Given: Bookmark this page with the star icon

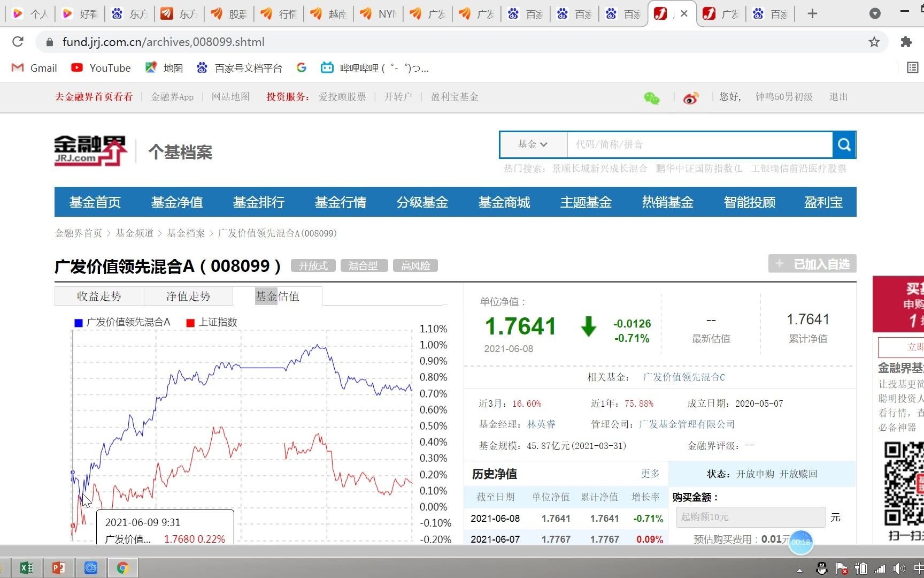Looking at the screenshot, I should [x=874, y=42].
